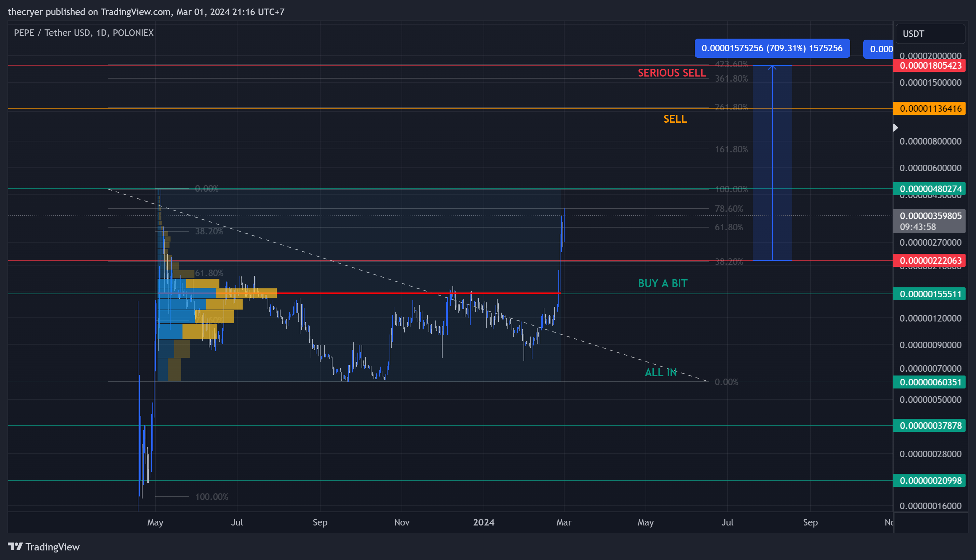Select the 423.60% Fibonacci level label
This screenshot has width=976, height=560.
coord(731,64)
